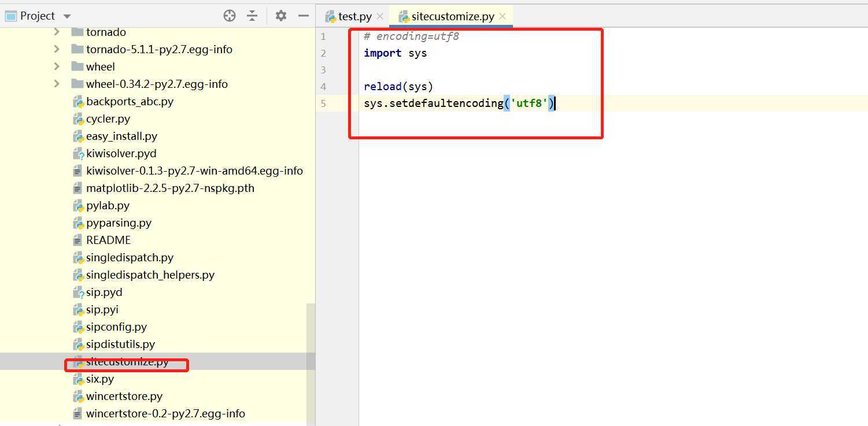Click the README file icon
The image size is (868, 426).
click(77, 240)
